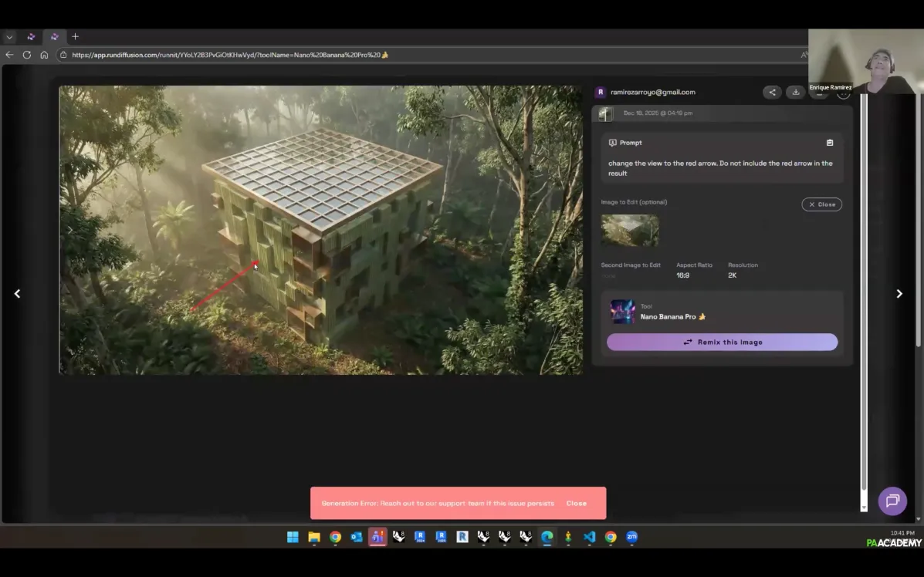Click the share icon button

(x=771, y=93)
